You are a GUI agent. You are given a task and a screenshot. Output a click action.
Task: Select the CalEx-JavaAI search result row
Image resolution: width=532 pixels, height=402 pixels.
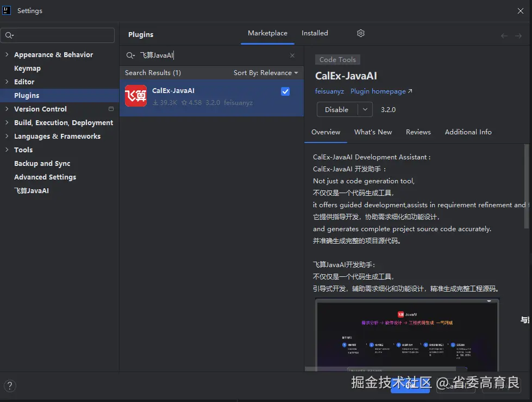(x=211, y=98)
